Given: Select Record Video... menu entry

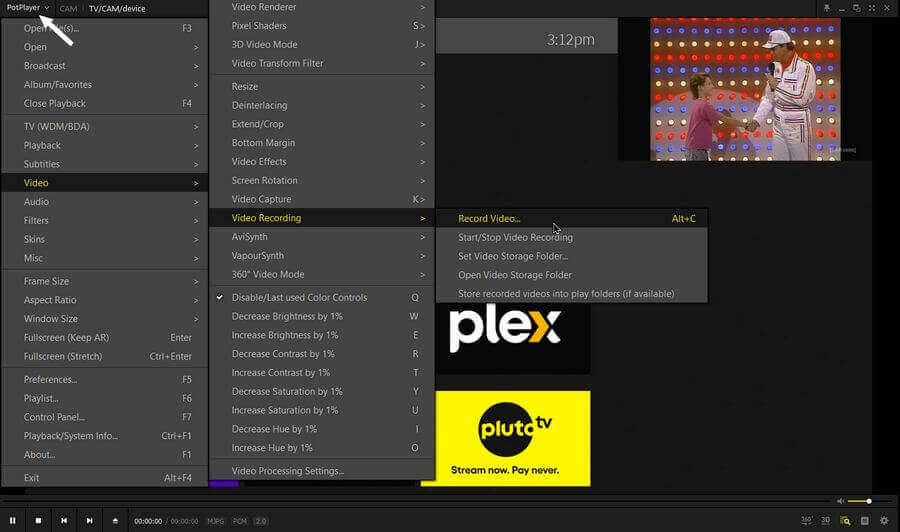Looking at the screenshot, I should pos(489,218).
